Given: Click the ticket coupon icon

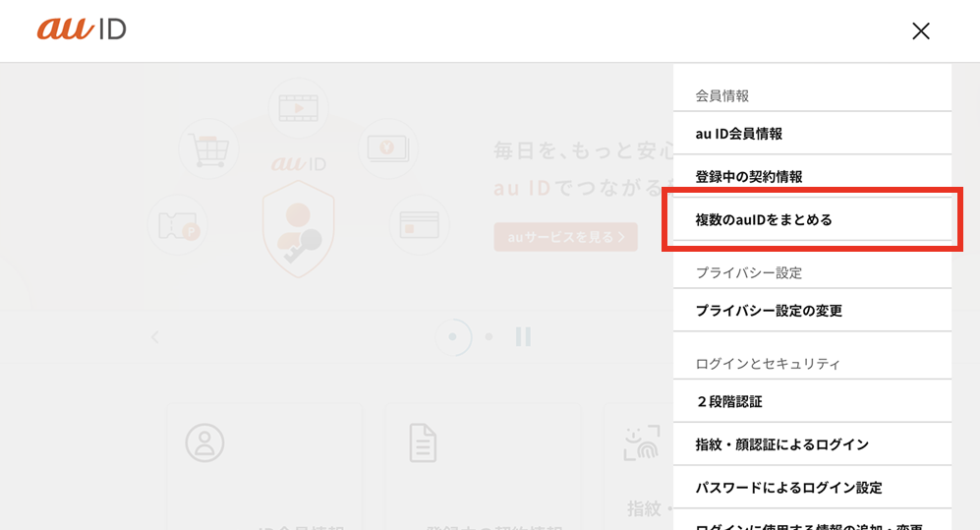Looking at the screenshot, I should point(177,225).
